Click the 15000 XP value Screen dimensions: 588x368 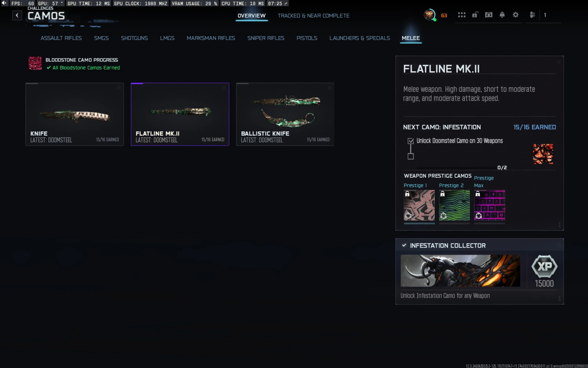(544, 283)
